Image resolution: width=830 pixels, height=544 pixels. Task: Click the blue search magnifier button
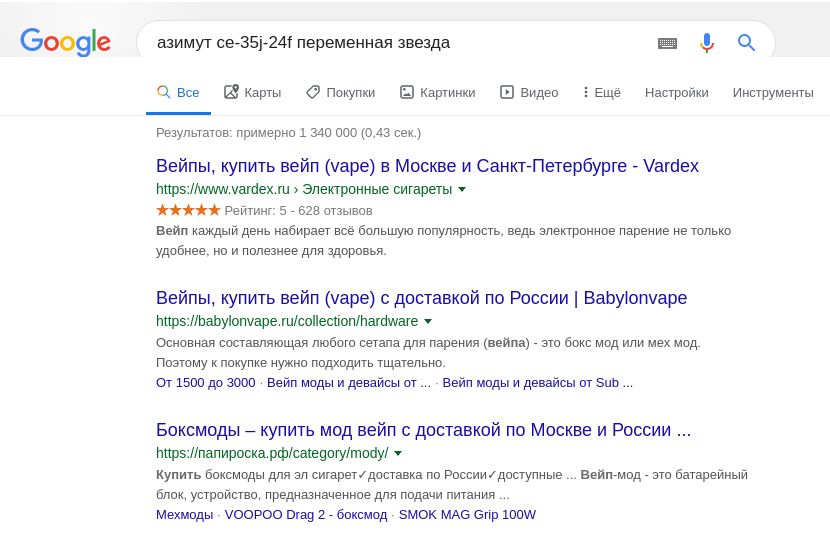(746, 42)
